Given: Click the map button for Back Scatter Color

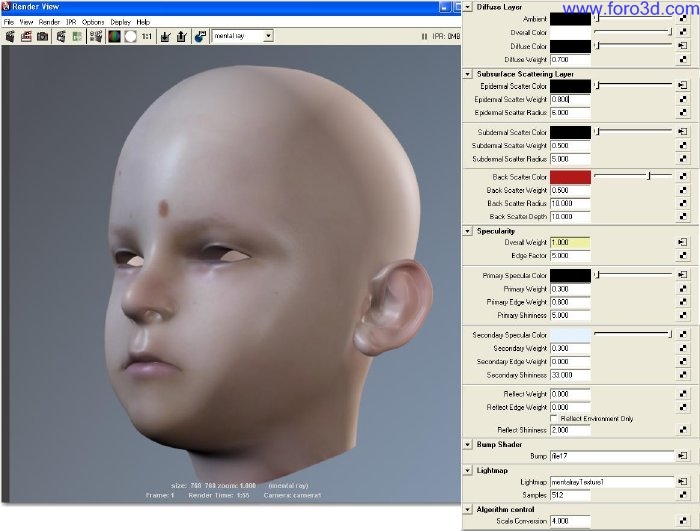Looking at the screenshot, I should coord(683,176).
